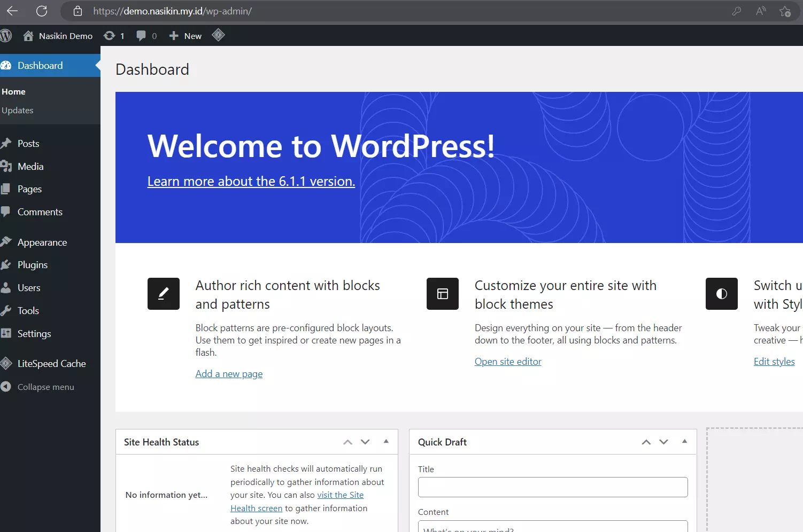Click the Dashboard gauge icon in sidebar
Screen dimensions: 803x532
tap(6, 65)
